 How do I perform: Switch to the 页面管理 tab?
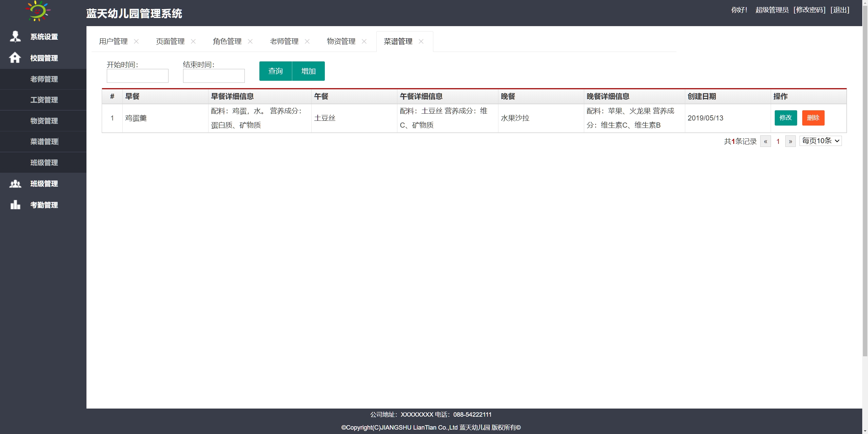tap(170, 41)
